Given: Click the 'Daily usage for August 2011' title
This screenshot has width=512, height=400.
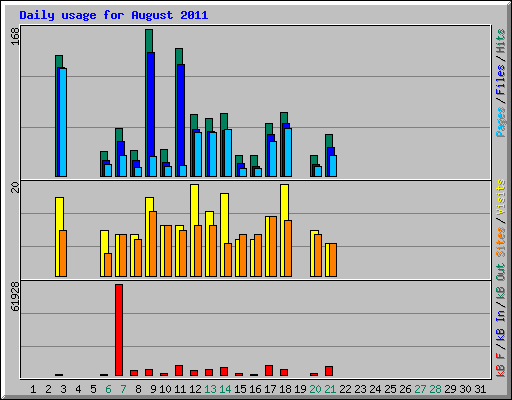Looking at the screenshot, I should [x=114, y=15].
